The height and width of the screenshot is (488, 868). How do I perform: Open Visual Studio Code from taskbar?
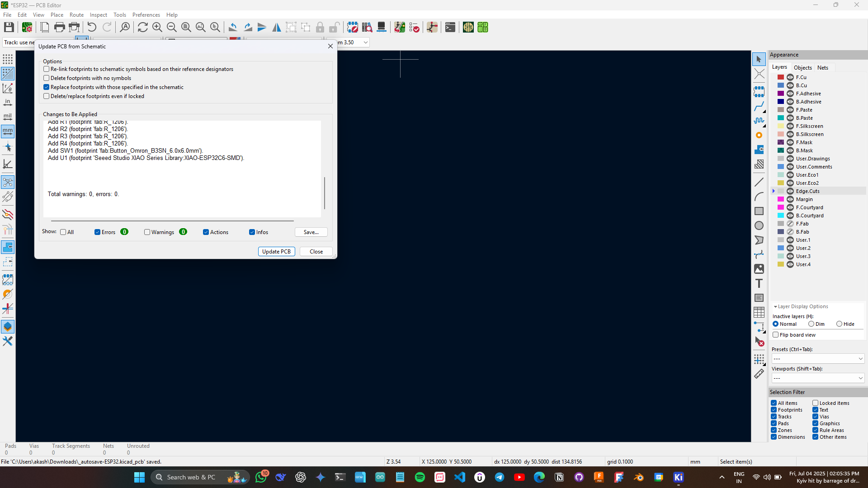460,477
